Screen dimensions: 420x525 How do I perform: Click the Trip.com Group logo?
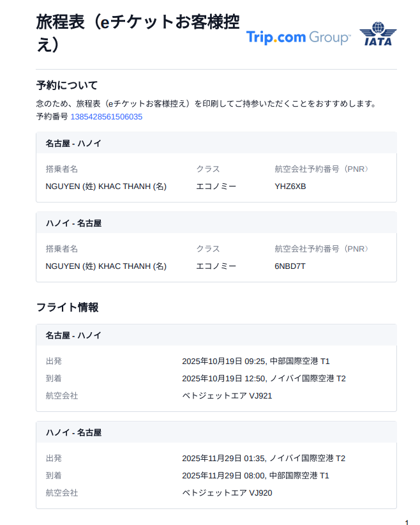pyautogui.click(x=298, y=38)
